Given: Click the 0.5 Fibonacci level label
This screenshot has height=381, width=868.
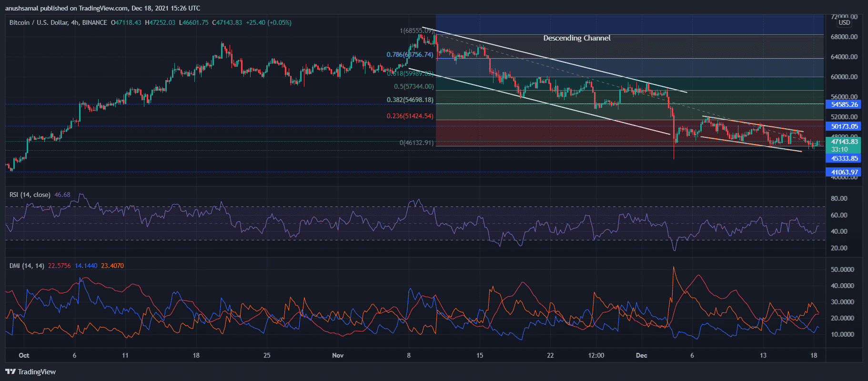Looking at the screenshot, I should [x=414, y=86].
